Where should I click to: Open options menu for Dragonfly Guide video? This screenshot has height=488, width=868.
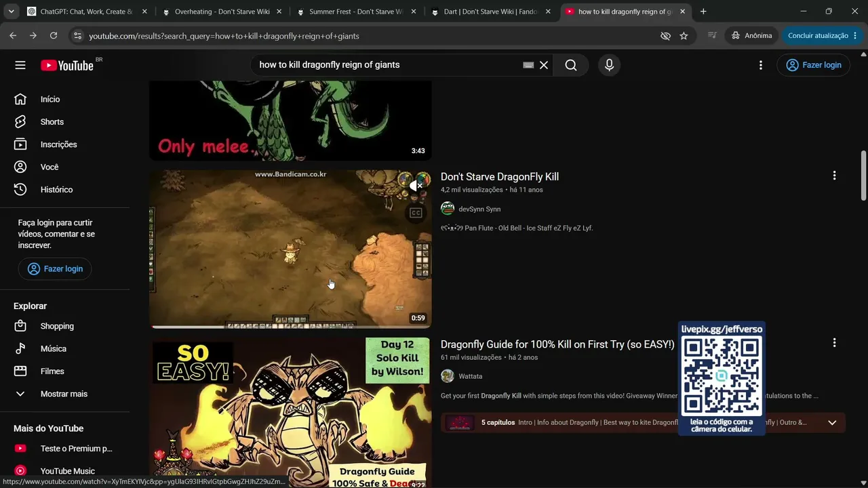[x=834, y=343]
